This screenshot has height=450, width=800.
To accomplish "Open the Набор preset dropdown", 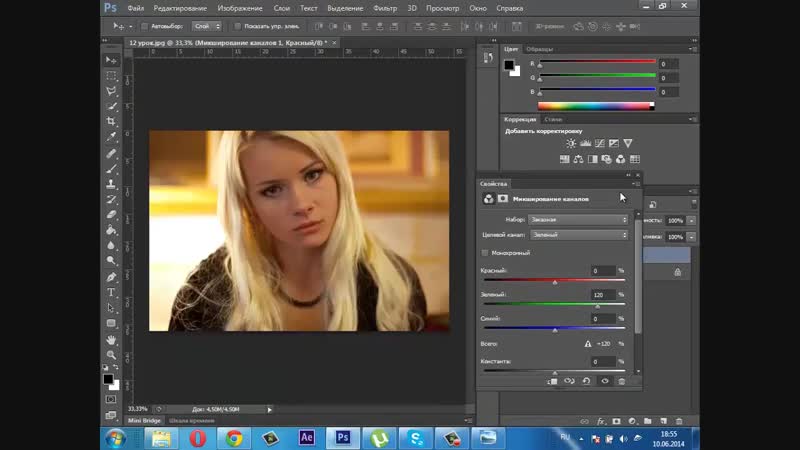I will pos(579,219).
